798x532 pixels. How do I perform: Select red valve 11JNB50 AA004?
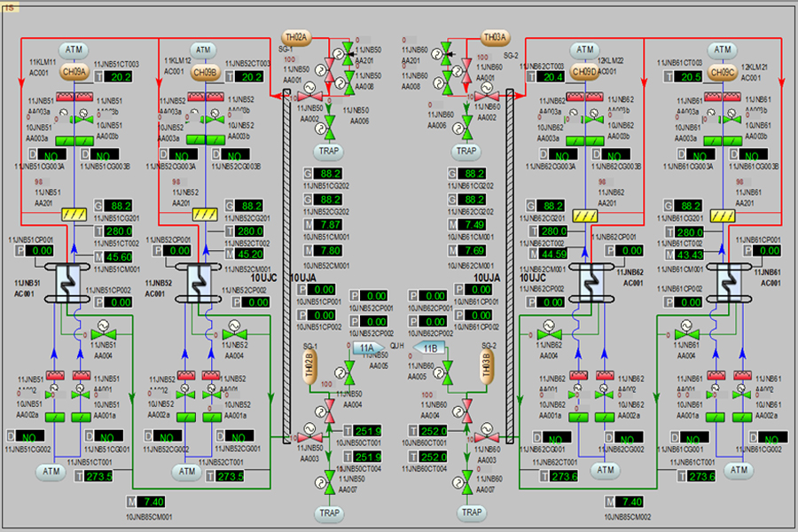(x=329, y=411)
